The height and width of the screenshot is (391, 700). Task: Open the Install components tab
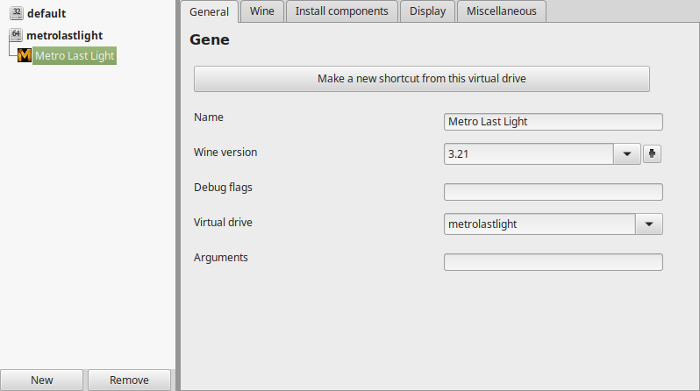click(x=342, y=11)
